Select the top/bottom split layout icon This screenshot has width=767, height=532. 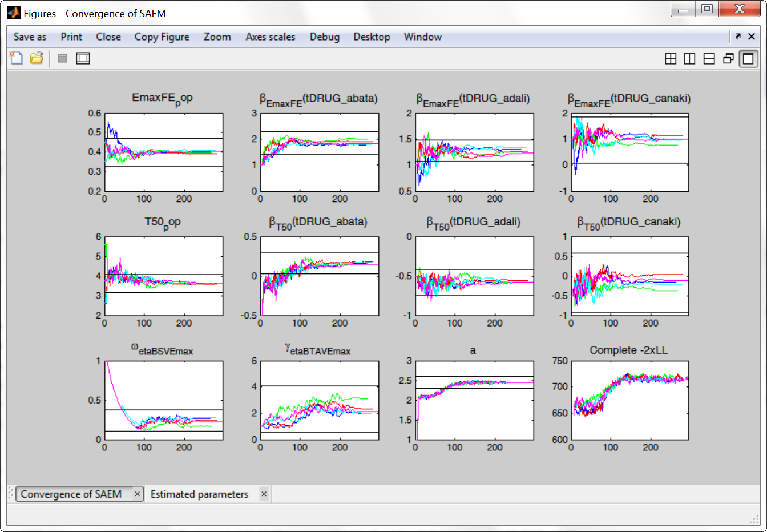708,58
